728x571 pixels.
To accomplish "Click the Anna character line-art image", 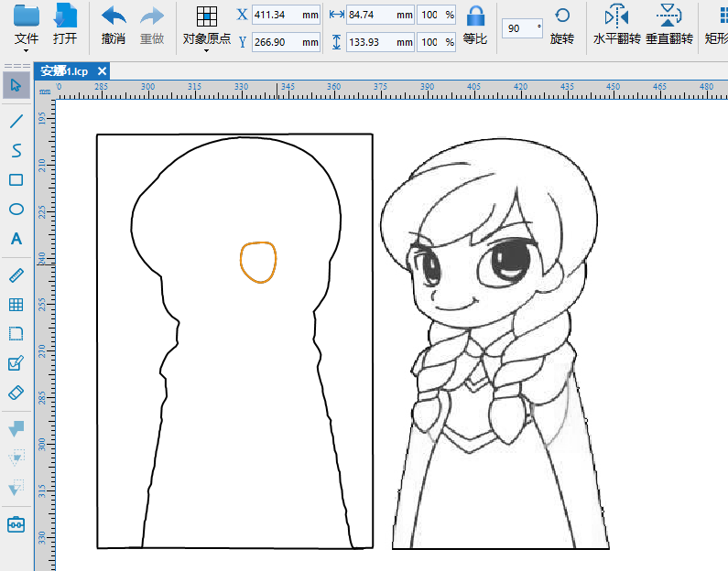I will pyautogui.click(x=495, y=343).
